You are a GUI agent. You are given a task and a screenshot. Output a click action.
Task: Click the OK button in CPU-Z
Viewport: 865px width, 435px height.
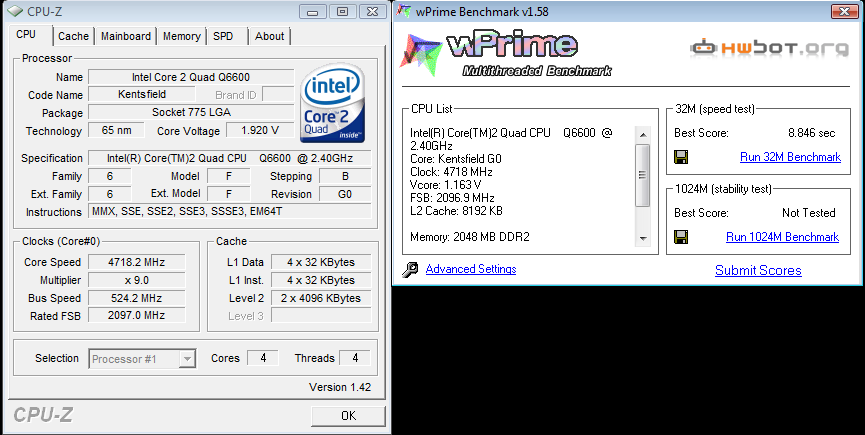[x=348, y=416]
